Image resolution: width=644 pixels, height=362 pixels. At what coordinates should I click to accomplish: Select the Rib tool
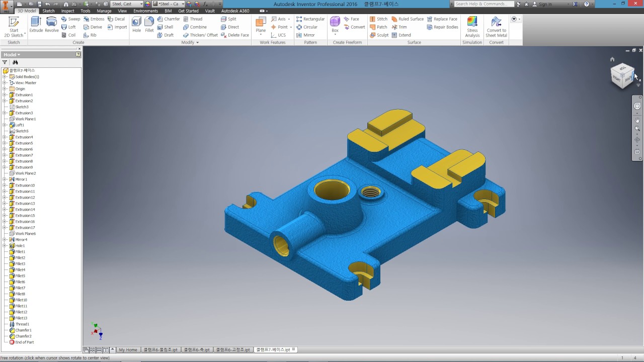(x=90, y=35)
